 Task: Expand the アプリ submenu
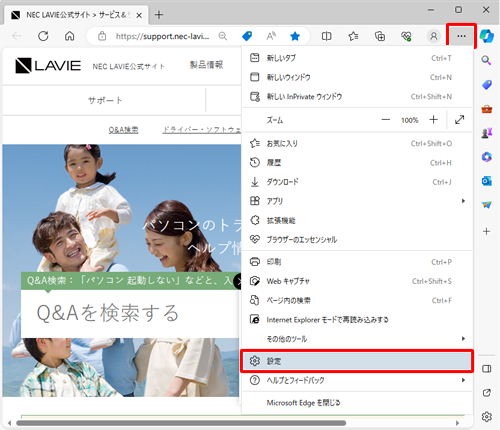(357, 201)
